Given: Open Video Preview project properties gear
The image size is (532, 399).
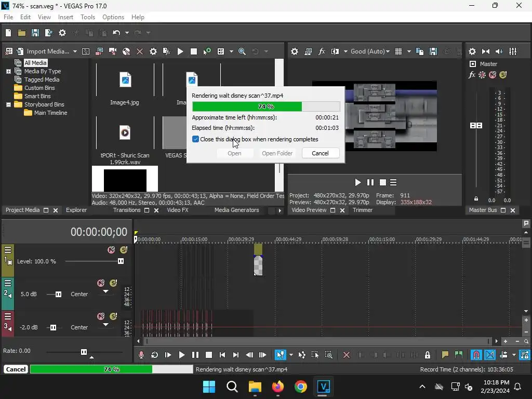Looking at the screenshot, I should pos(295,51).
